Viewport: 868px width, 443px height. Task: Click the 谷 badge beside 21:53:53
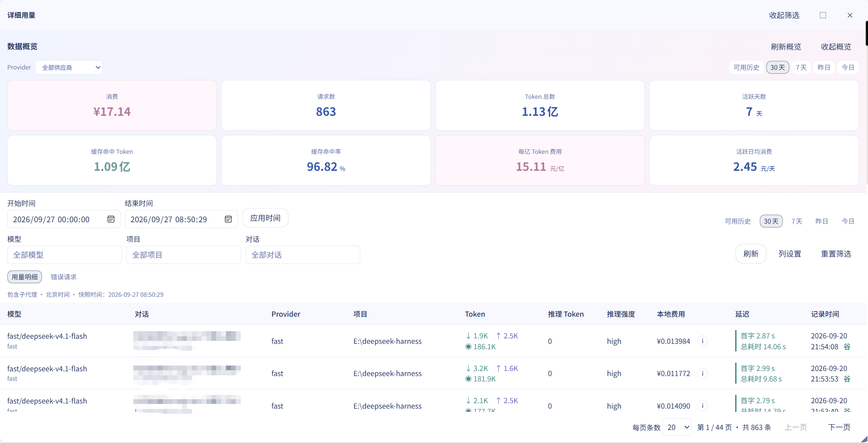[847, 379]
